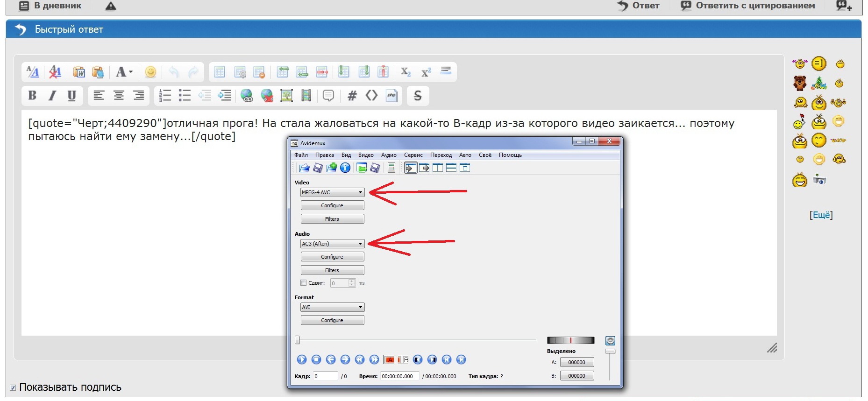
Task: Align editor text to the left
Action: point(99,96)
